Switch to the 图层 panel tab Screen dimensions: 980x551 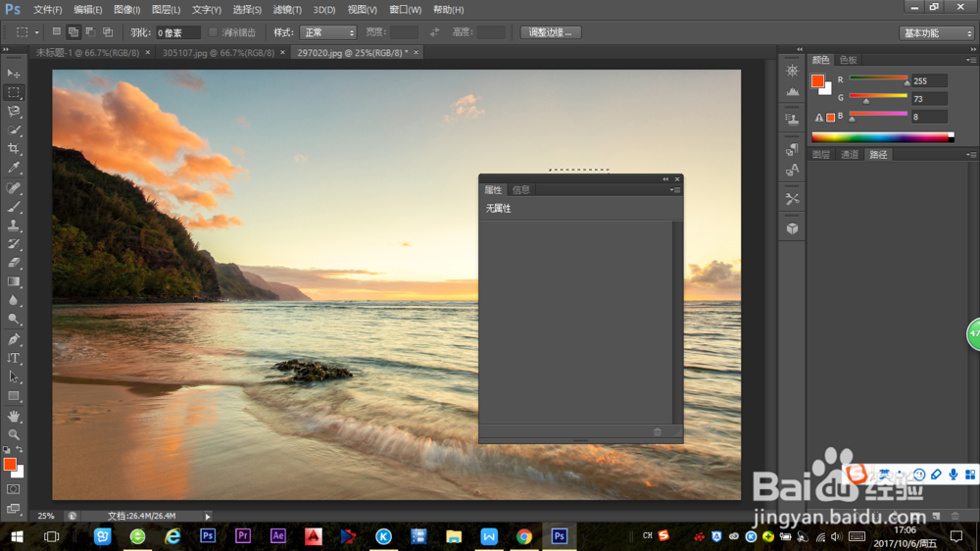click(x=820, y=155)
